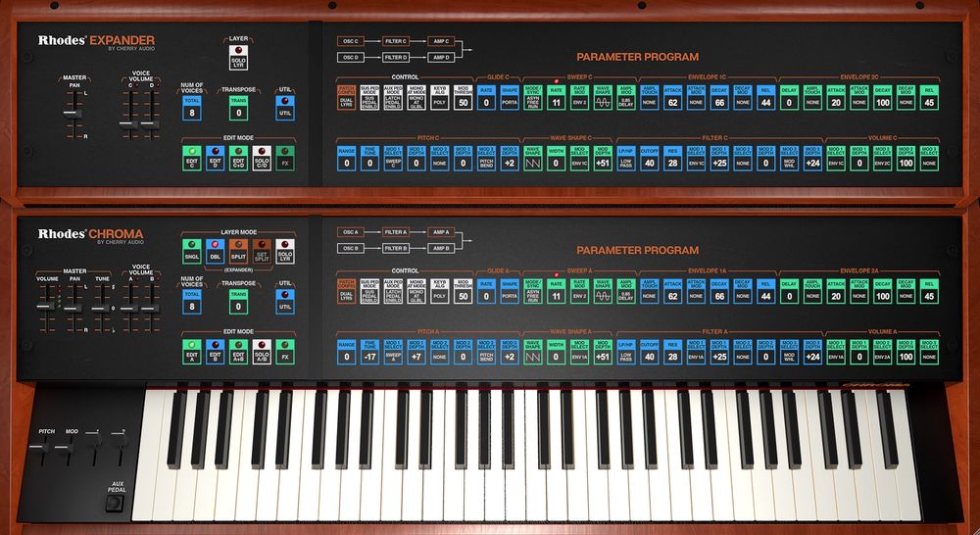
Task: Select SNGL layer mode on Chroma
Action: pyautogui.click(x=192, y=251)
